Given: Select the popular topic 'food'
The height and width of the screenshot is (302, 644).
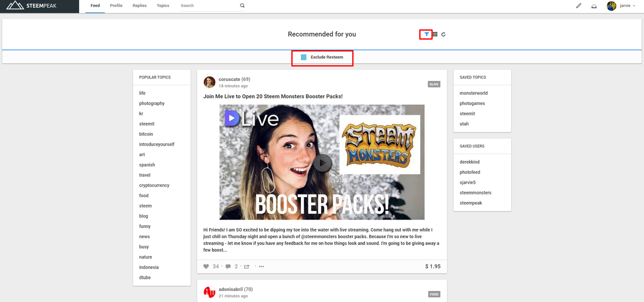Looking at the screenshot, I should click(x=144, y=196).
